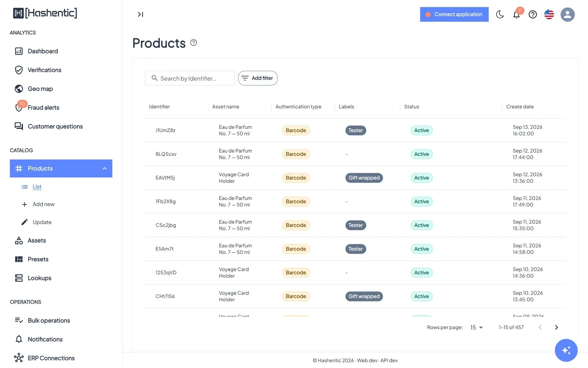588x368 pixels.
Task: Click the ERP Connections hub icon
Action: point(19,358)
